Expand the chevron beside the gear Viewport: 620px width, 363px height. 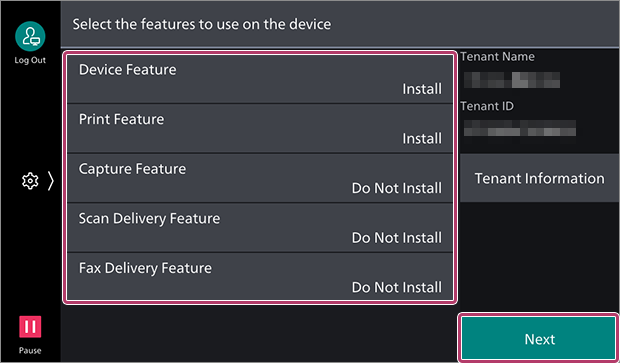pyautogui.click(x=51, y=181)
